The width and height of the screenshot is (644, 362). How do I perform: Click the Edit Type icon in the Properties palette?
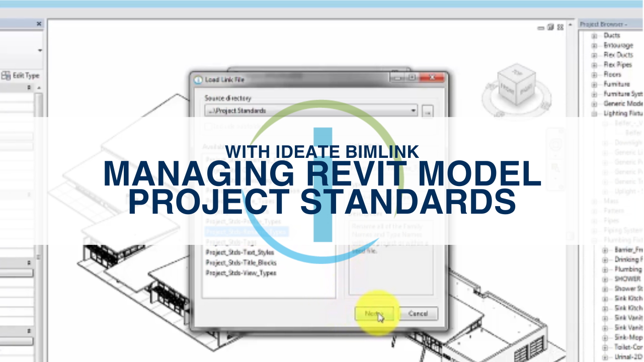(5, 74)
